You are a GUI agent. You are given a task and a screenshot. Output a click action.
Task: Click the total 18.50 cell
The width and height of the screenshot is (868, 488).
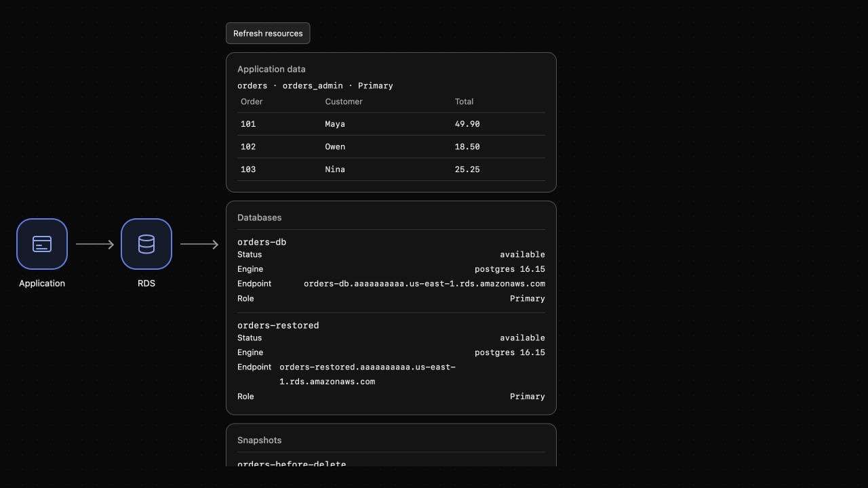[467, 147]
